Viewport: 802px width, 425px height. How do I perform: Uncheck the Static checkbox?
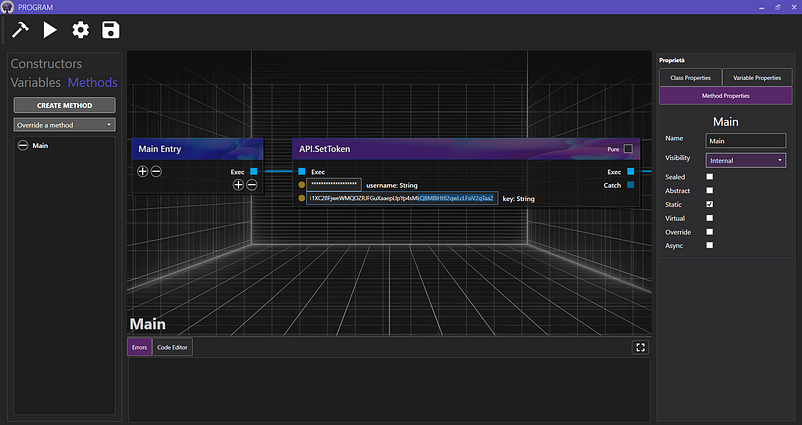pos(709,204)
